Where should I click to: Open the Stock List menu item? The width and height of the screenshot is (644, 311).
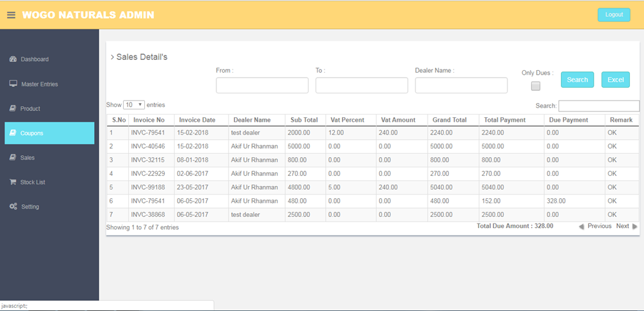33,182
